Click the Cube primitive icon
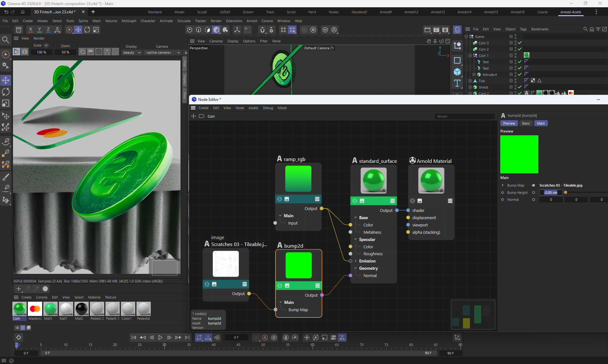Screen dimensions: 608x364 coord(457,72)
